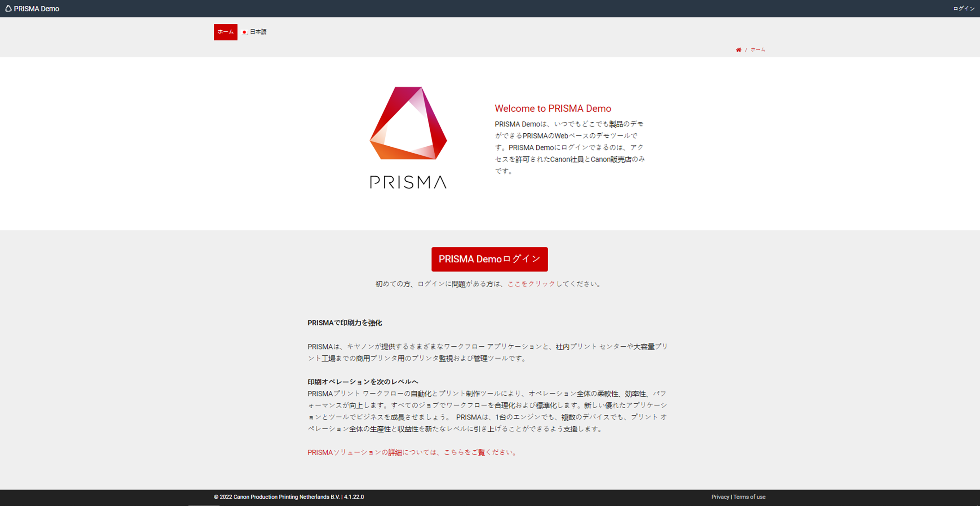Open the ログイン link in top bar
The height and width of the screenshot is (506, 980).
point(964,8)
